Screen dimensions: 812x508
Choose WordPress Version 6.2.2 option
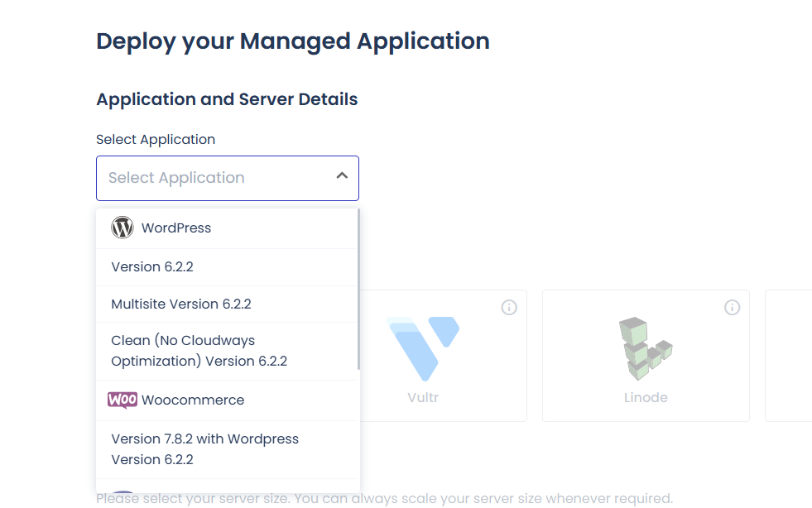pyautogui.click(x=228, y=267)
